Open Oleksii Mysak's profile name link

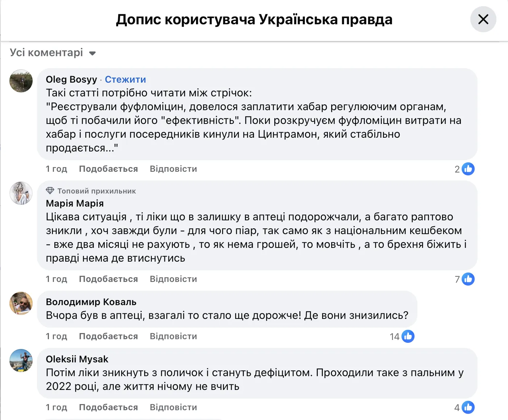[77, 359]
